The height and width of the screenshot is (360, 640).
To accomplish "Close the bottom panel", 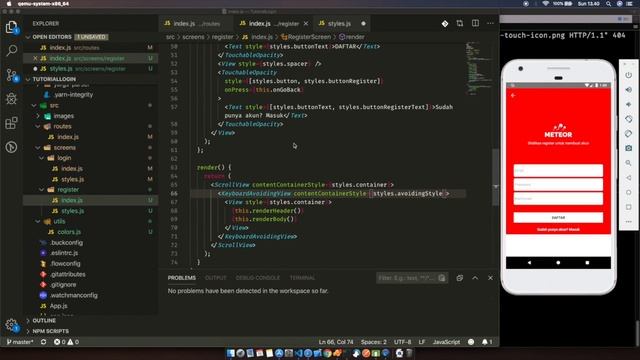I will point(490,278).
